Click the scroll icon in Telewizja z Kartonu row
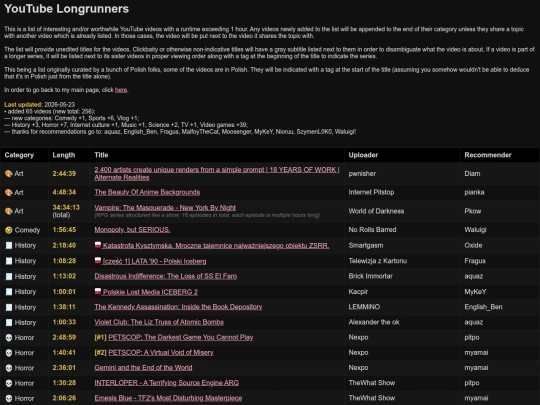The height and width of the screenshot is (405, 540). [x=9, y=261]
